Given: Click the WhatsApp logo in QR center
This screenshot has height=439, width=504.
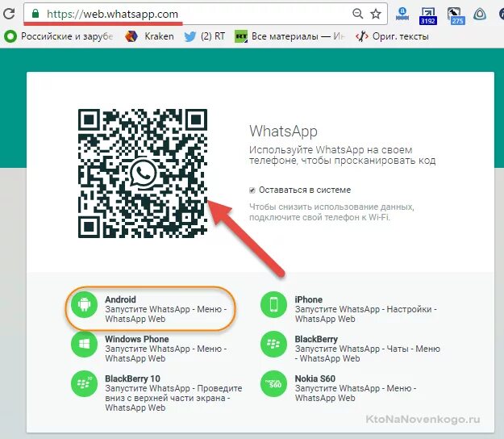Looking at the screenshot, I should coord(143,173).
